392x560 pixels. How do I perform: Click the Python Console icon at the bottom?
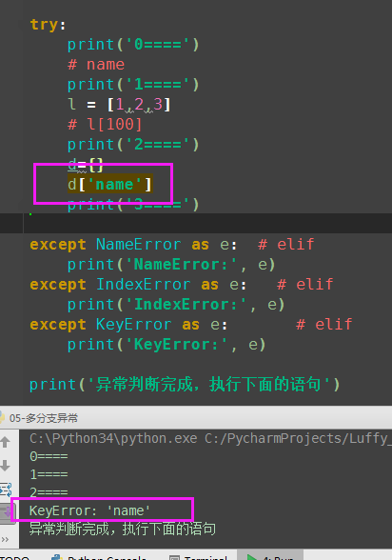[57, 557]
